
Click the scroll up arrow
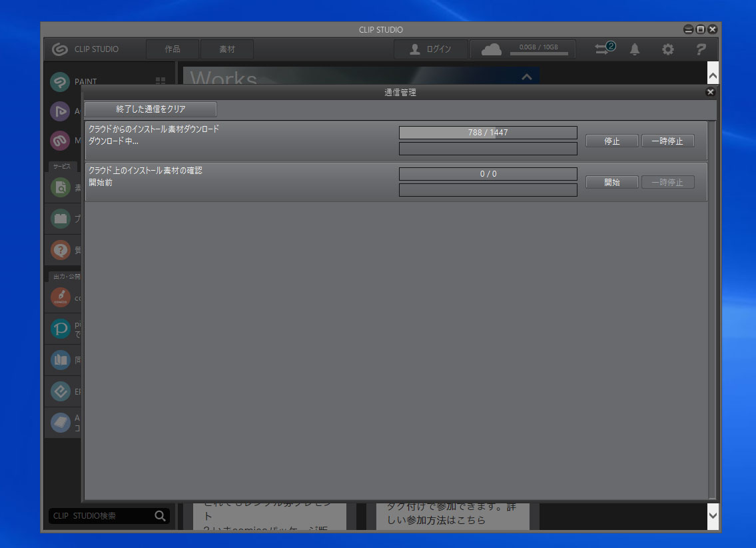[x=713, y=76]
